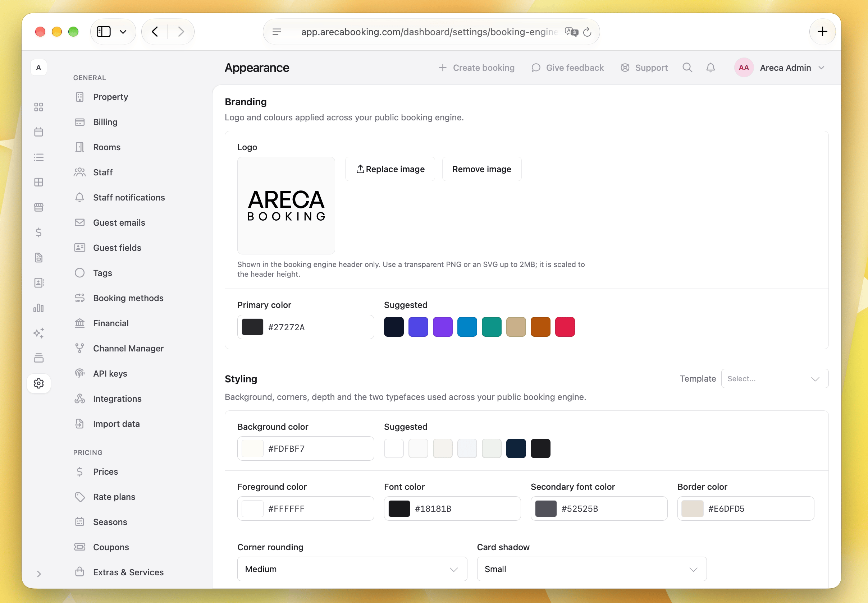Viewport: 868px width, 603px height.
Task: Open the bar chart reports icon
Action: point(38,308)
